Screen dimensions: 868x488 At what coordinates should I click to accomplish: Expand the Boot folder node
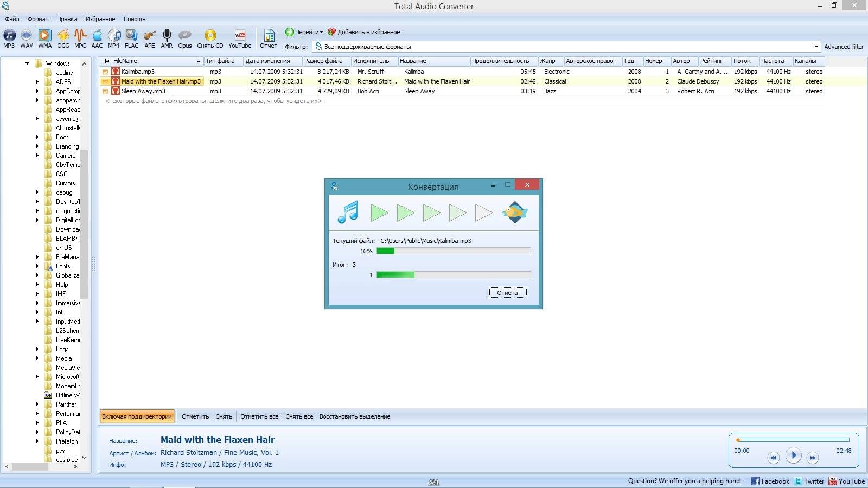click(37, 137)
